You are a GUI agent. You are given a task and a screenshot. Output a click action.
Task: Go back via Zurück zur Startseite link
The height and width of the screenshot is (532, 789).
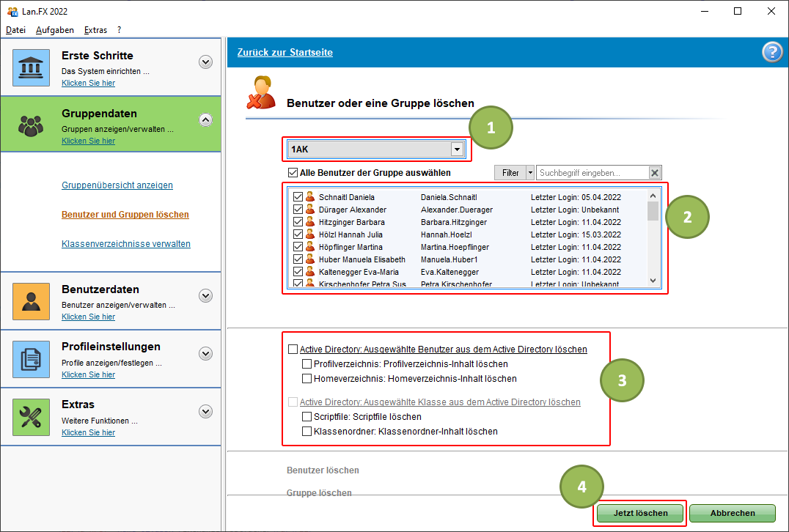tap(285, 52)
